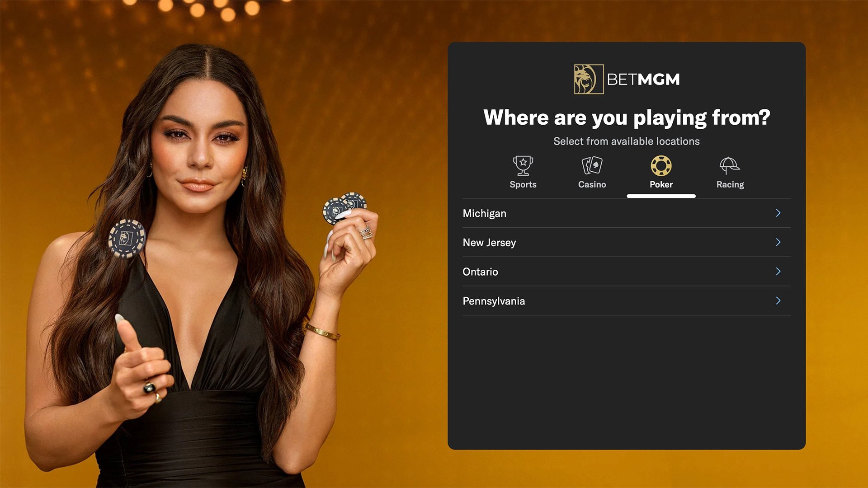Image resolution: width=868 pixels, height=488 pixels.
Task: Select the Poker tab label
Action: [661, 184]
